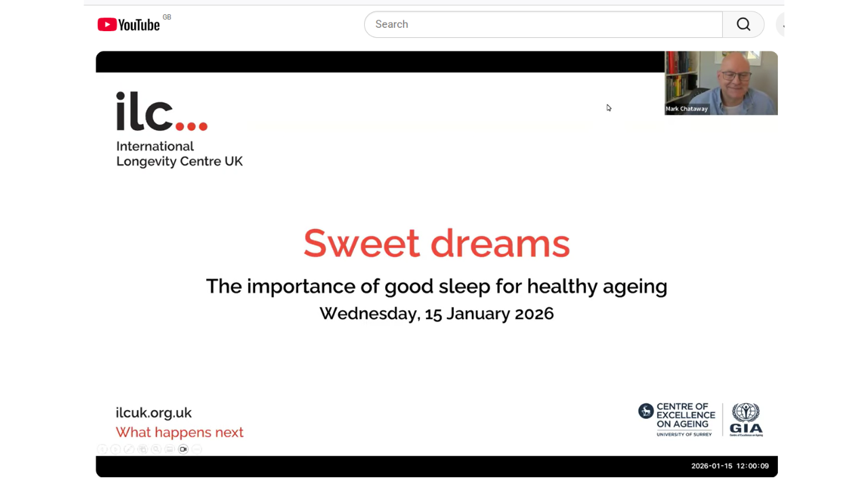
Task: Click the ILC International Longevity Centre logo
Action: click(x=179, y=130)
